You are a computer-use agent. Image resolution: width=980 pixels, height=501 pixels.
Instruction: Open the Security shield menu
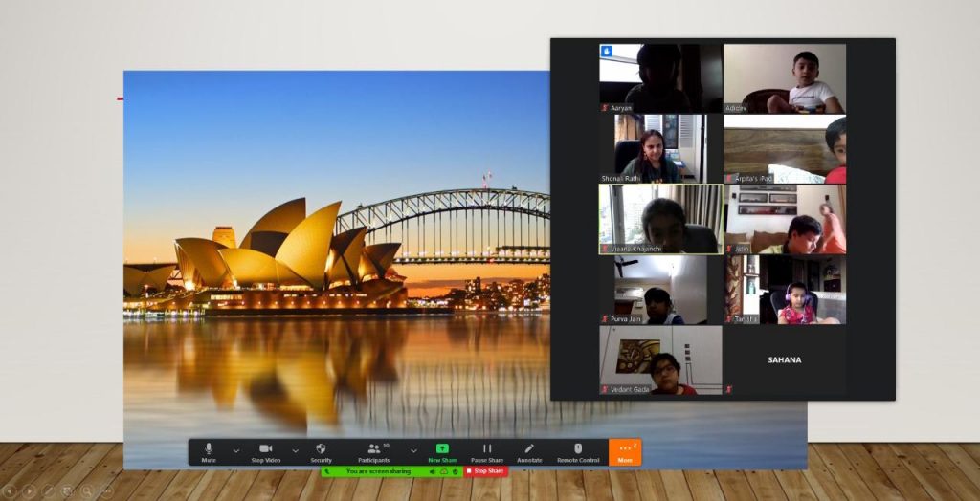pos(322,452)
